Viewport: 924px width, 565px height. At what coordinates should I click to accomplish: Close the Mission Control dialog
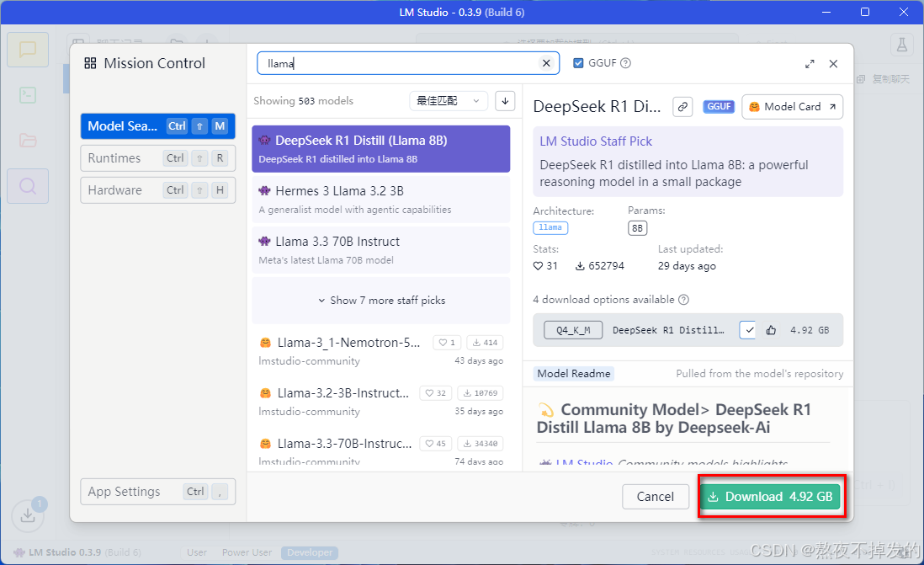pyautogui.click(x=833, y=64)
